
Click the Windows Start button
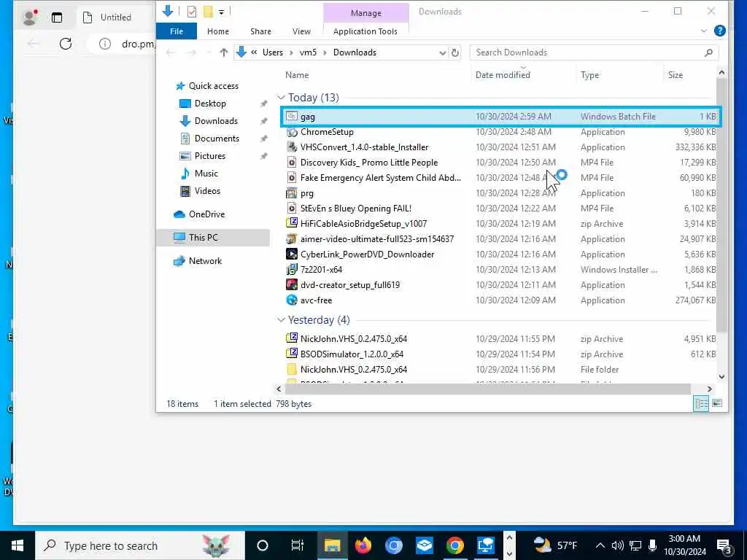[x=18, y=545]
